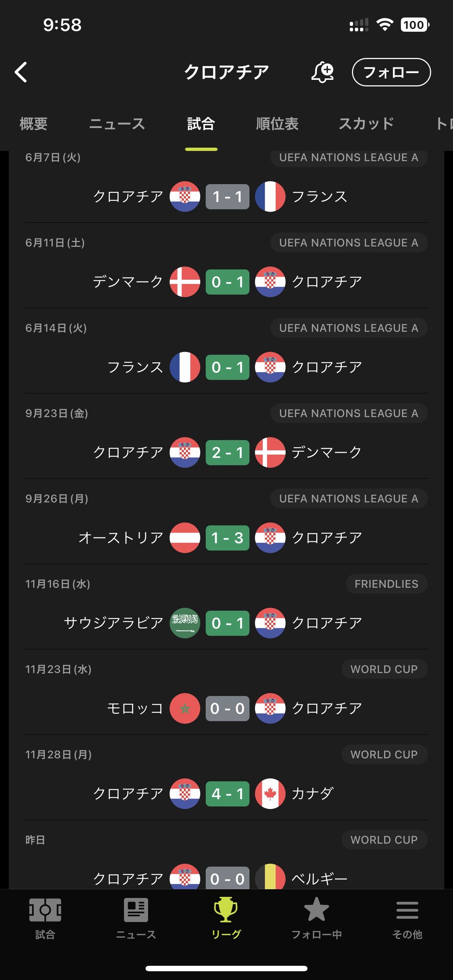The height and width of the screenshot is (980, 453).
Task: Open the Croatia 1-1 France match score
Action: 228,197
